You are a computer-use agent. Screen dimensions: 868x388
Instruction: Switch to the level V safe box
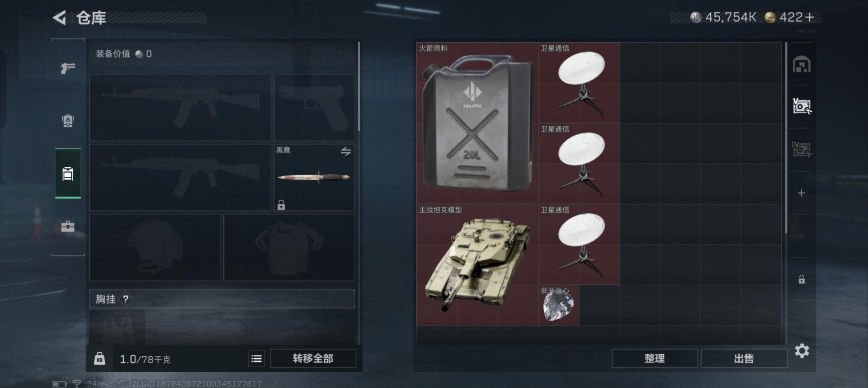(802, 106)
